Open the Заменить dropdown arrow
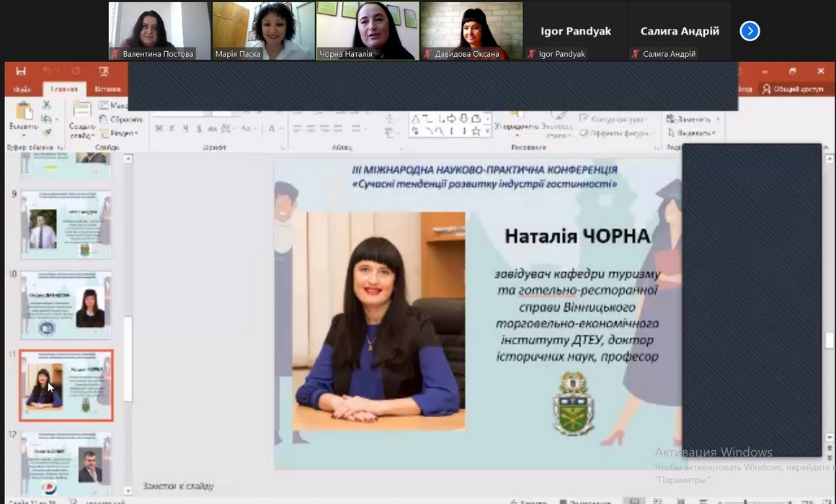The width and height of the screenshot is (836, 504). coord(719,120)
